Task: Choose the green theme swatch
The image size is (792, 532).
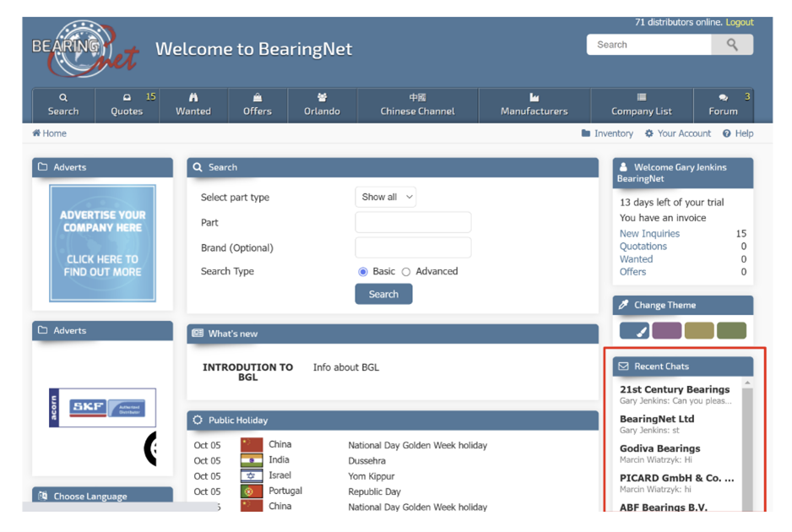Action: [x=731, y=330]
